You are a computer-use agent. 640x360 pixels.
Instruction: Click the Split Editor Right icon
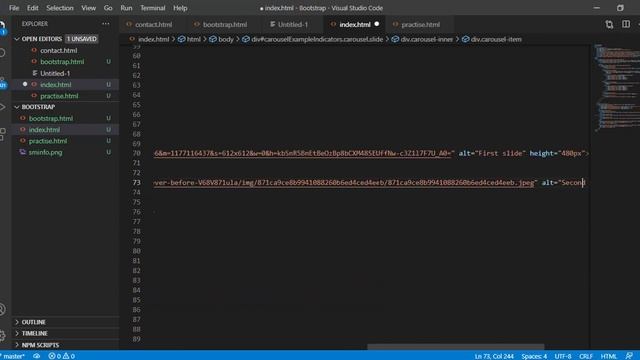[x=626, y=24]
